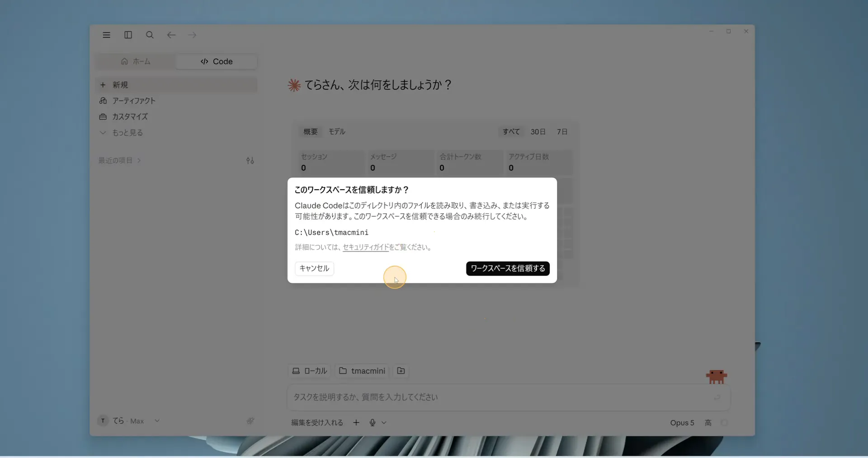Viewport: 868px width, 458px height.
Task: Toggle the sidebar panel icon
Action: (128, 35)
